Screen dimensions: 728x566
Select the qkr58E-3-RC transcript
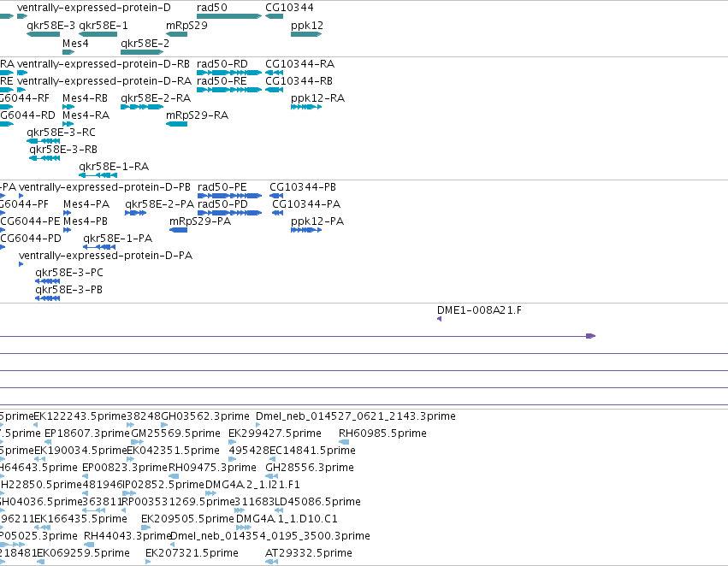[x=43, y=141]
